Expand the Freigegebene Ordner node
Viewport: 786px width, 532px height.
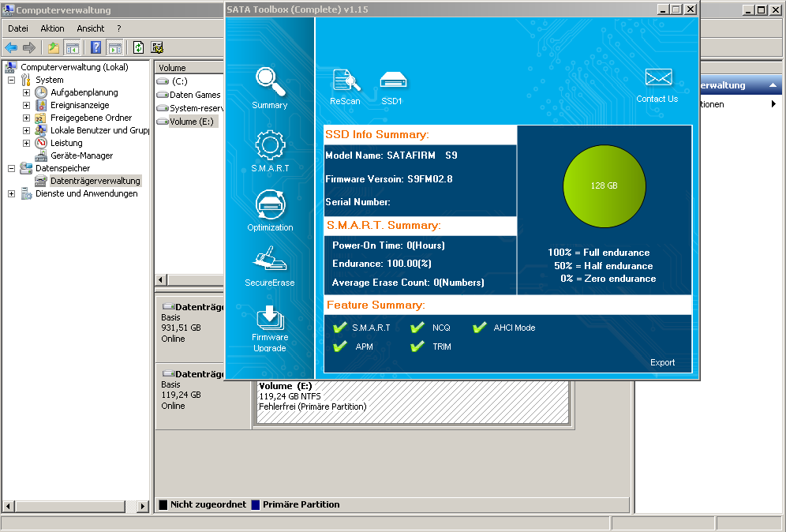click(x=27, y=118)
